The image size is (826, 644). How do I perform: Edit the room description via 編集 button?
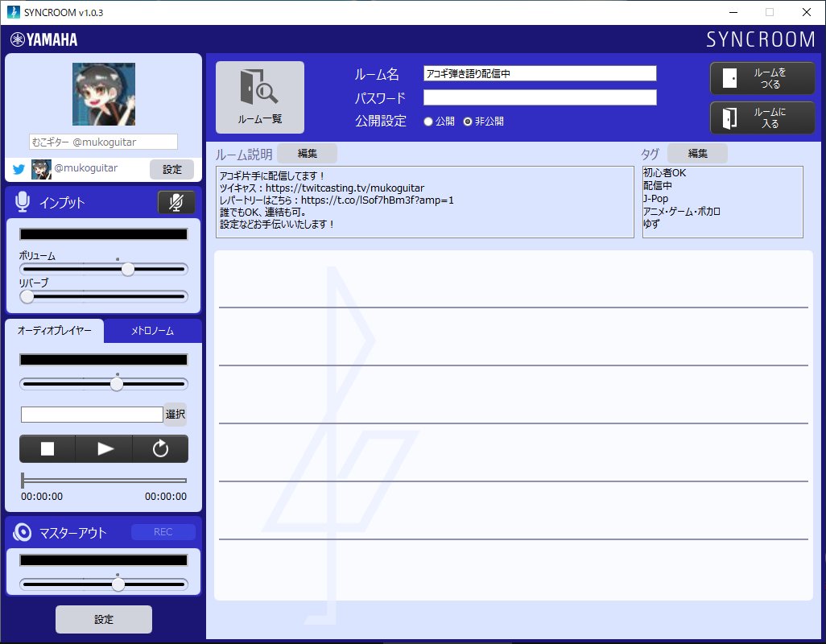307,153
